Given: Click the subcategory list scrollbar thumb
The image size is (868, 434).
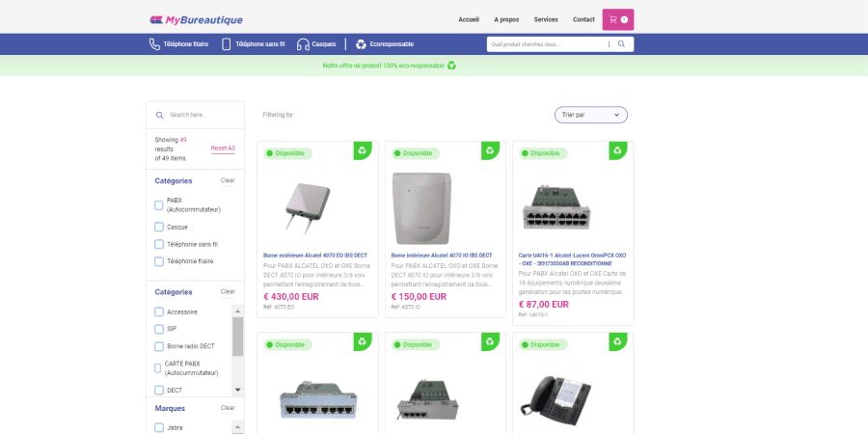Looking at the screenshot, I should [x=237, y=336].
